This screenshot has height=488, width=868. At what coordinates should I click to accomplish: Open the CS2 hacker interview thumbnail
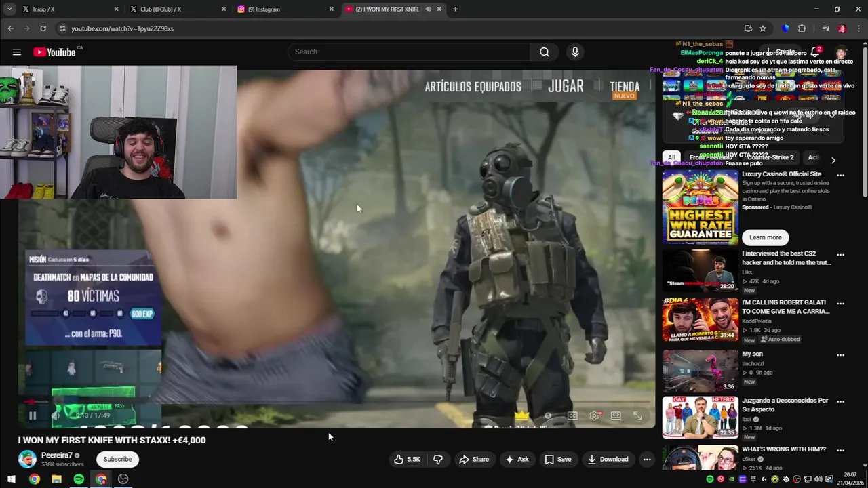[701, 270]
